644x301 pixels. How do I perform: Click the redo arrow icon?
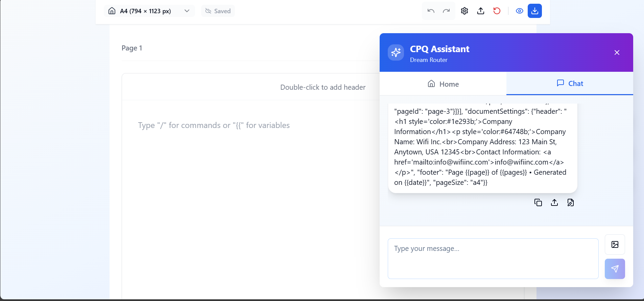click(446, 11)
